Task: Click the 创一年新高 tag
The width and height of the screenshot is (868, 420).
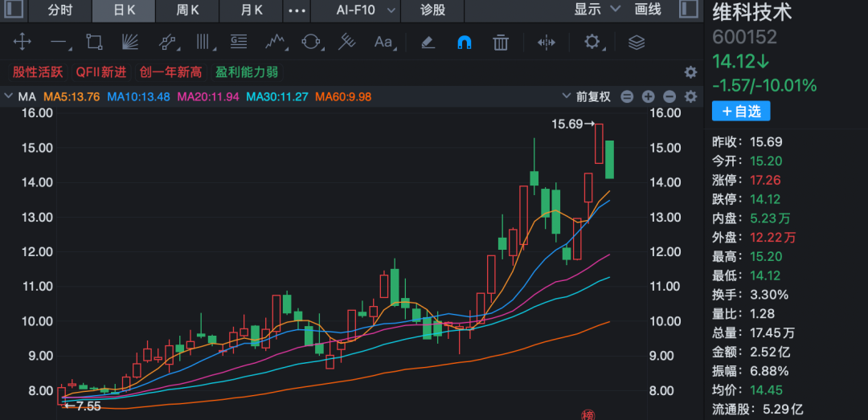Action: tap(170, 72)
